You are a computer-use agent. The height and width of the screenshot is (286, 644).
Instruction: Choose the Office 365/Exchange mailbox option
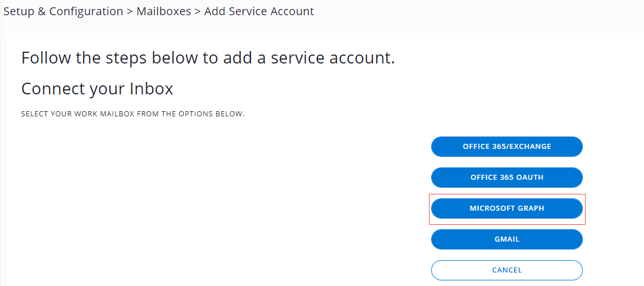tap(506, 147)
